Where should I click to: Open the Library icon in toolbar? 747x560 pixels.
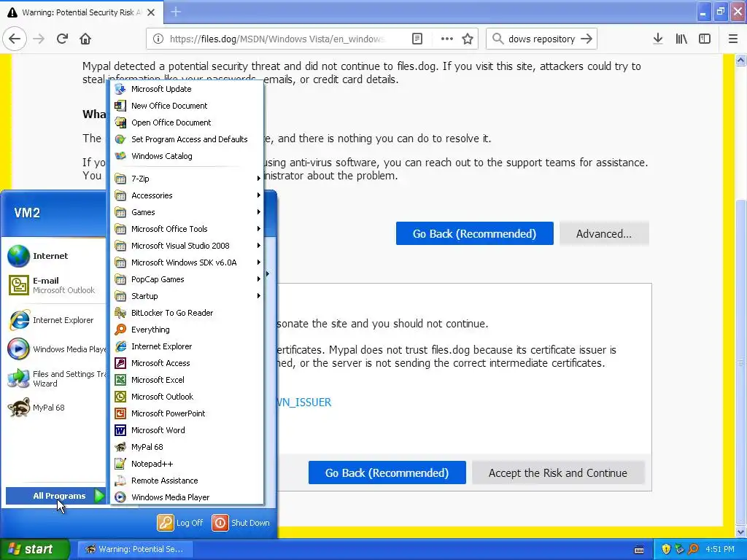681,39
